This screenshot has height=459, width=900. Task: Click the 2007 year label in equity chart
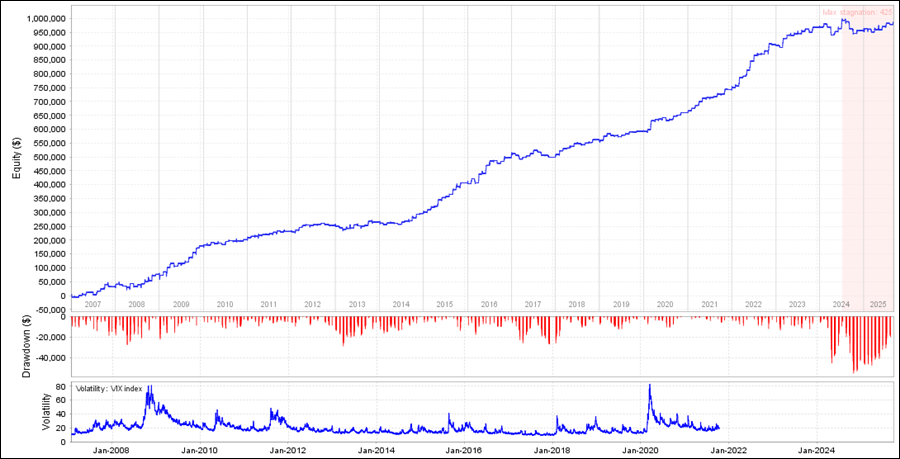(x=92, y=304)
